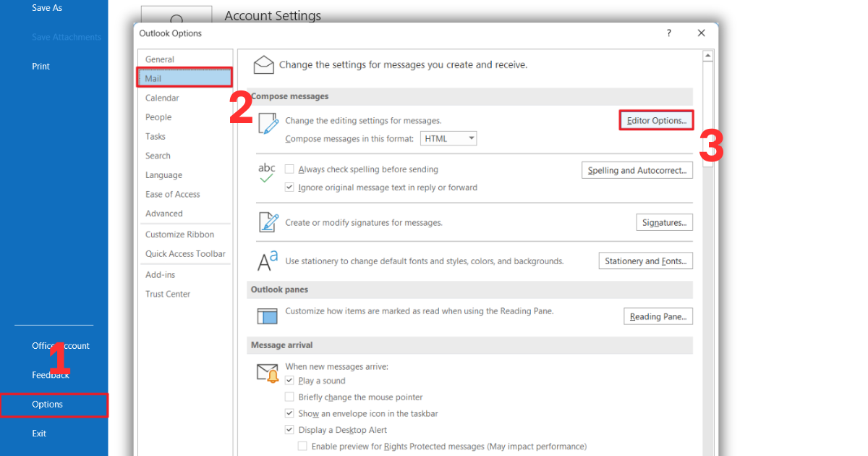Click the Reading Pane layout icon
The height and width of the screenshot is (456, 868).
coord(268,316)
